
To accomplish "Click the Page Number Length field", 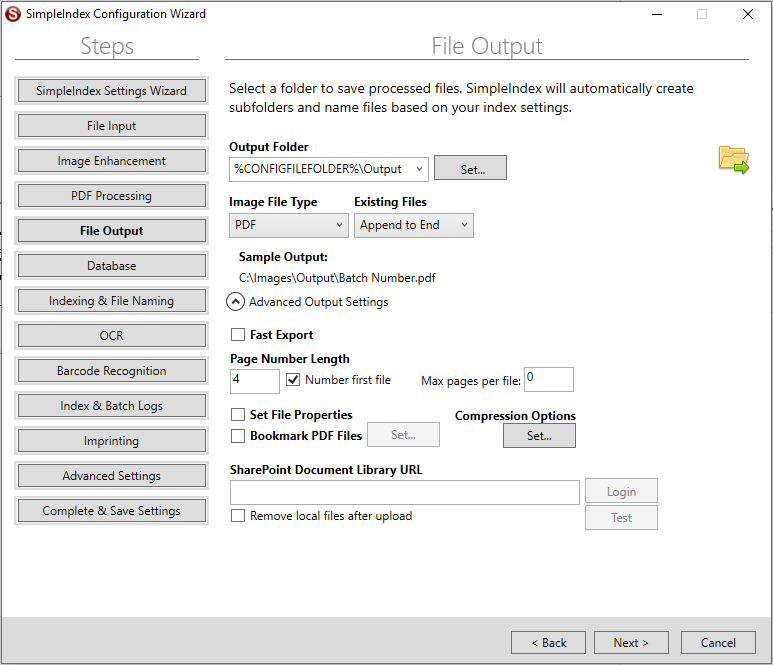I will pos(255,382).
